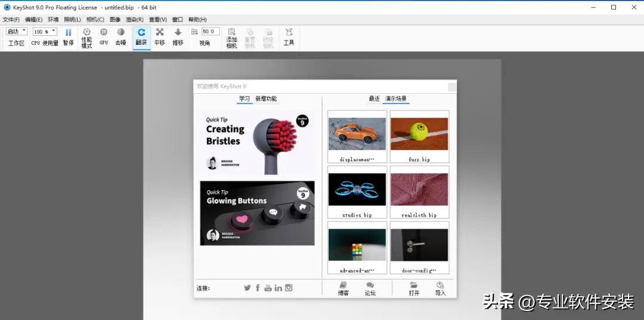Click the 打开 open file button
The width and height of the screenshot is (644, 320).
414,289
